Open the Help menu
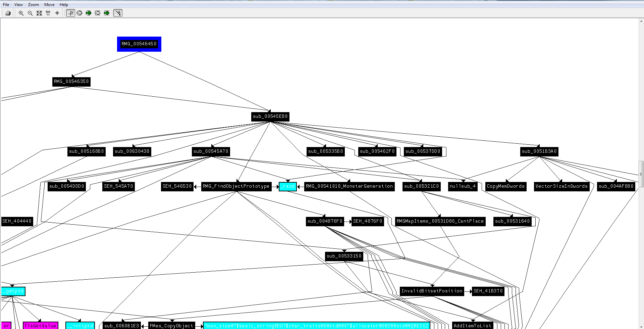The image size is (644, 329). [x=64, y=5]
